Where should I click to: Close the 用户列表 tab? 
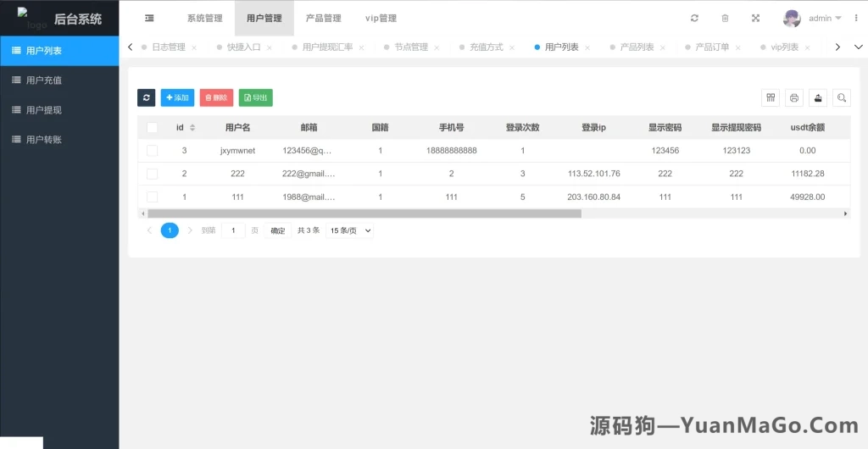pos(587,48)
